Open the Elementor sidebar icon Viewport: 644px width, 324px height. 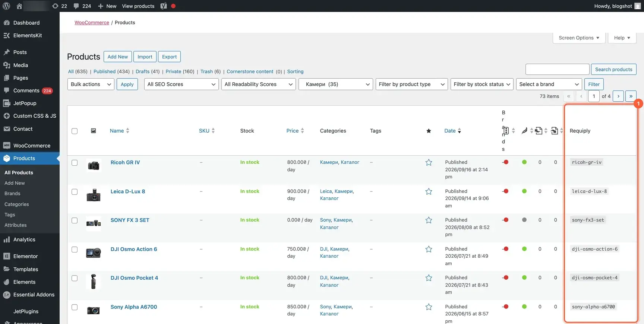(x=7, y=256)
